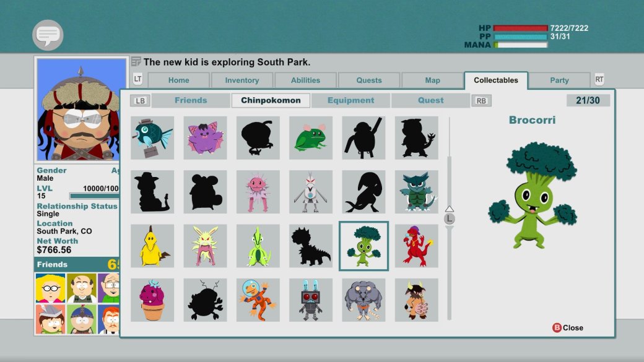Open the Equipment sub-tab
Image resolution: width=644 pixels, height=362 pixels.
click(x=350, y=100)
